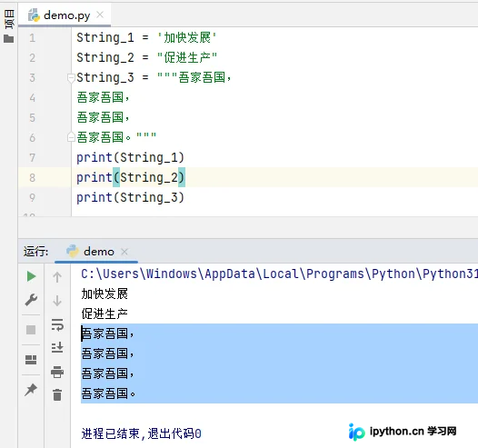Pin the run tab with the pin icon
478x448 pixels.
click(x=31, y=390)
